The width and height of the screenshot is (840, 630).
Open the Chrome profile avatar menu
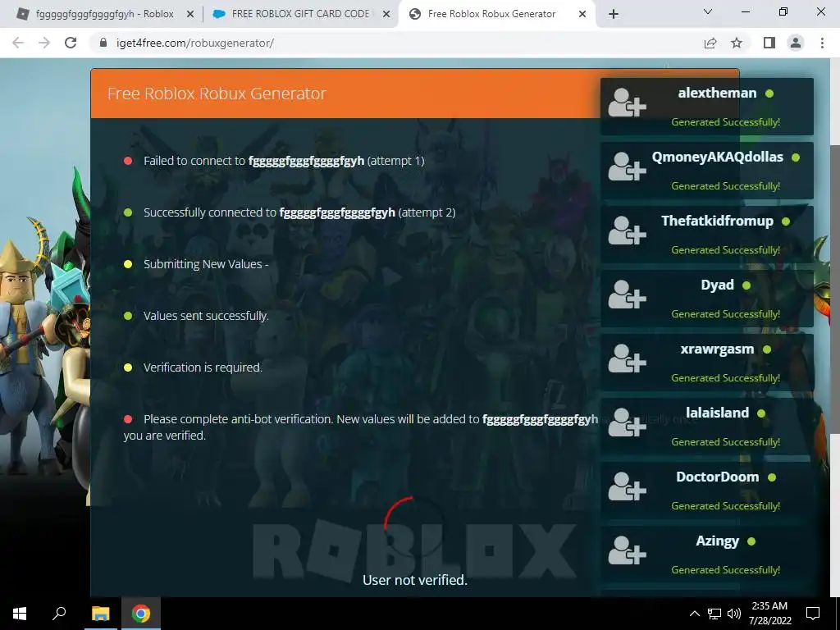(x=796, y=43)
